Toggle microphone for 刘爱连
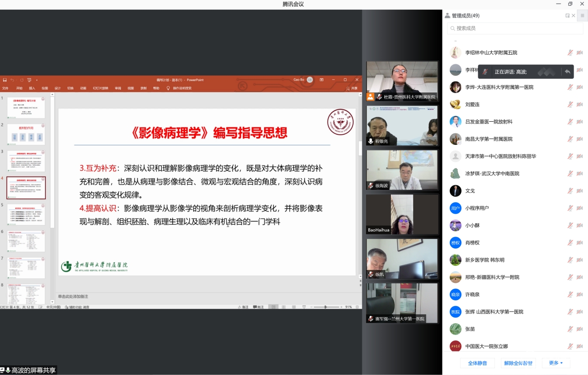This screenshot has width=588, height=375. point(570,105)
